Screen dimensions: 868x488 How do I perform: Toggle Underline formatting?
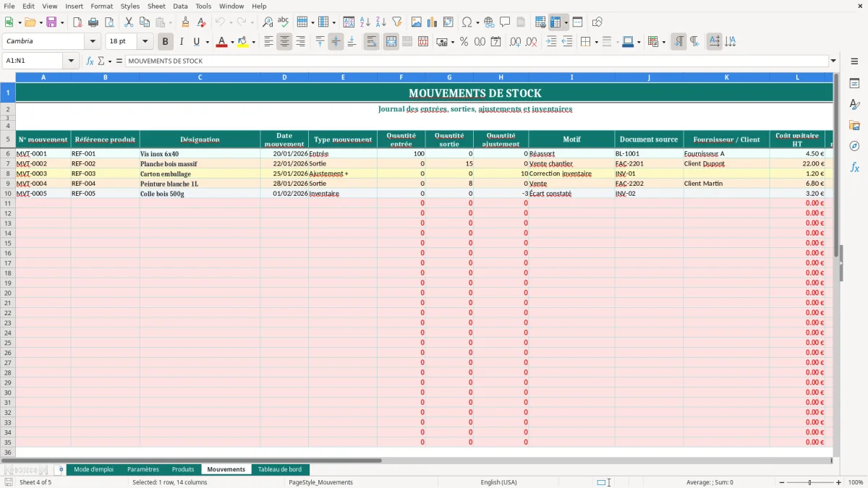[x=197, y=42]
